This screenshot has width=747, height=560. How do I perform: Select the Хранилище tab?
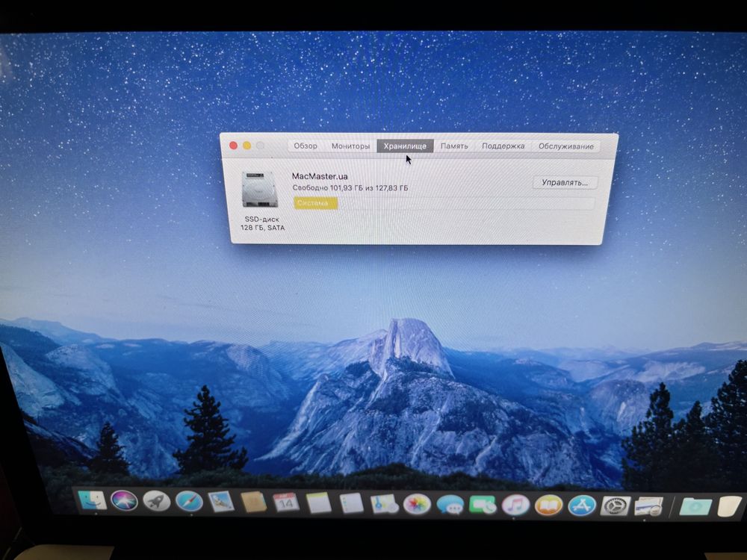405,146
